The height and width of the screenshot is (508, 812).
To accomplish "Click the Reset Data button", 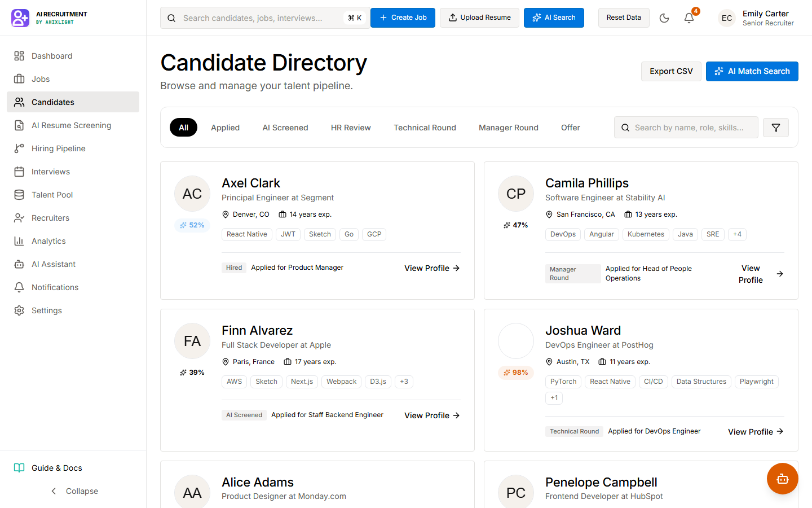I will click(x=624, y=17).
